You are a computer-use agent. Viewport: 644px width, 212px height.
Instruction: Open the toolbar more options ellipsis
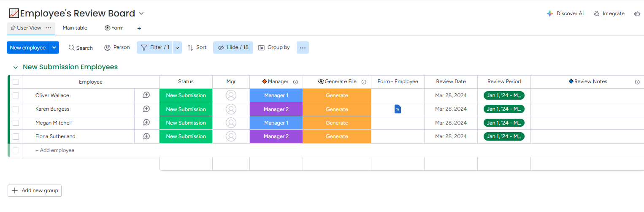303,48
